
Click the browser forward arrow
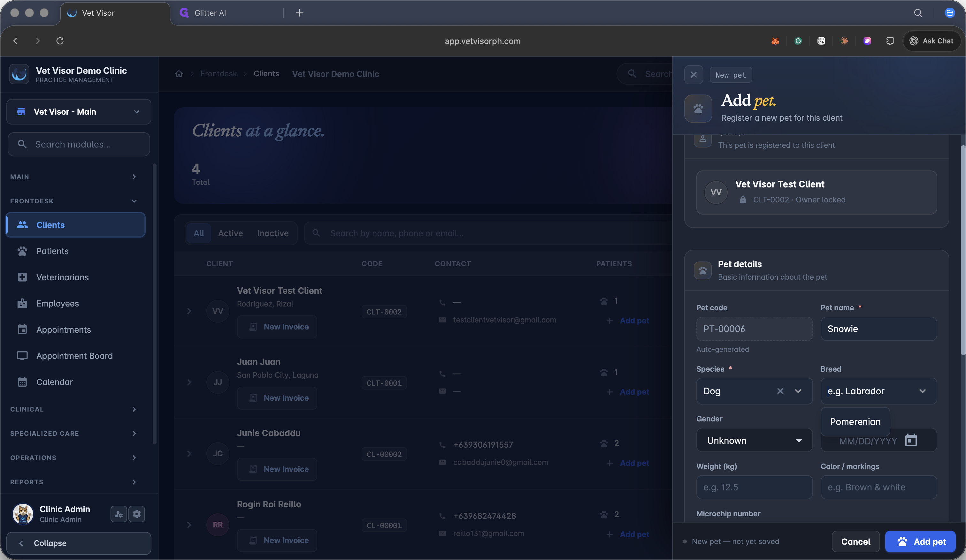[x=38, y=41]
